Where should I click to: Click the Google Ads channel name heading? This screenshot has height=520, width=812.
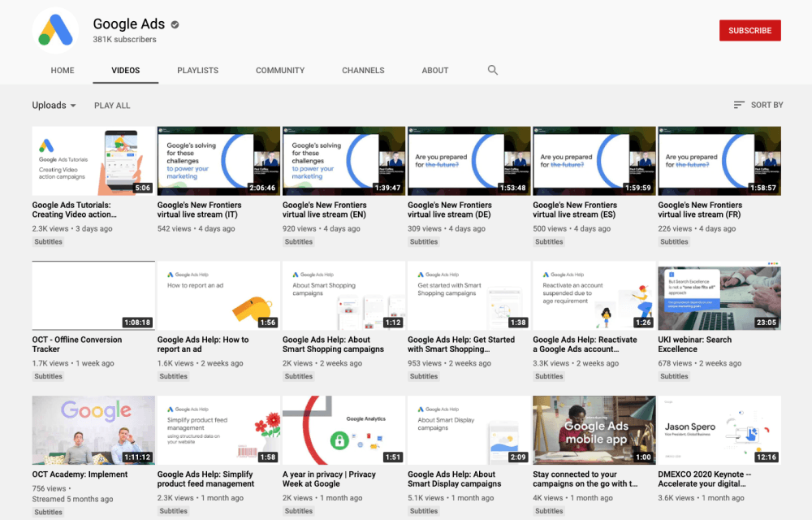(129, 24)
